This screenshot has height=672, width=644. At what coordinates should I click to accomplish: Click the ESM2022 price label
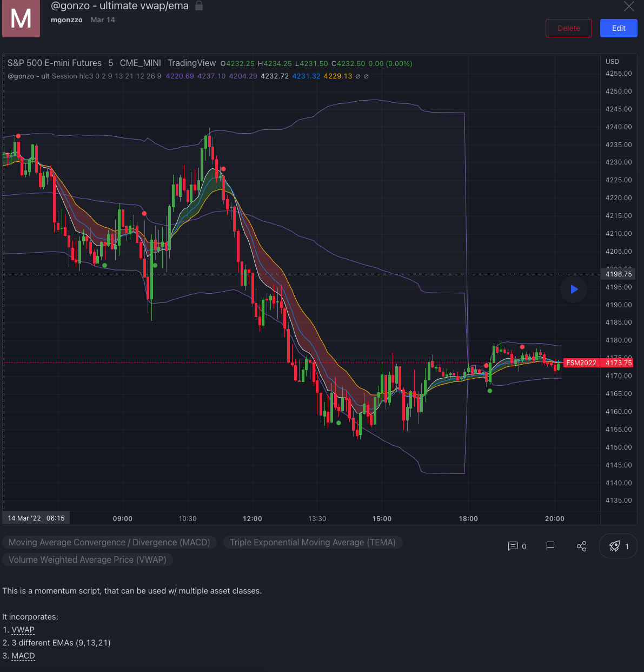click(581, 363)
